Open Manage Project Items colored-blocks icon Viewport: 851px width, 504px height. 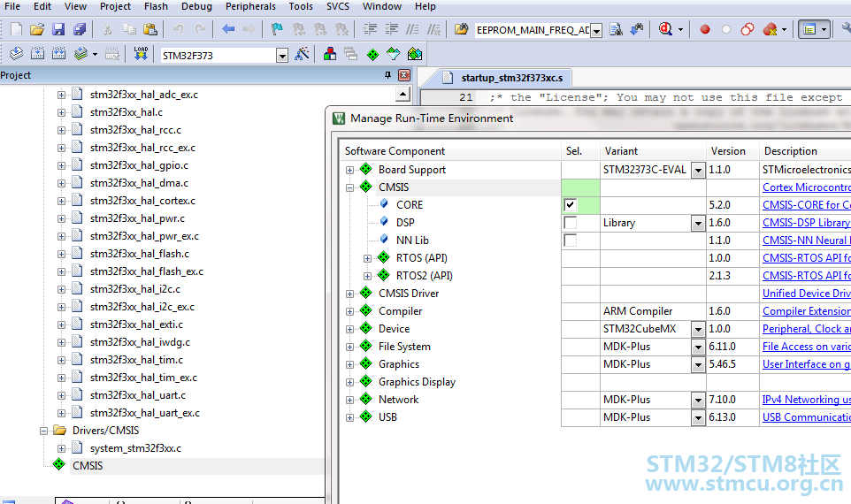coord(329,54)
